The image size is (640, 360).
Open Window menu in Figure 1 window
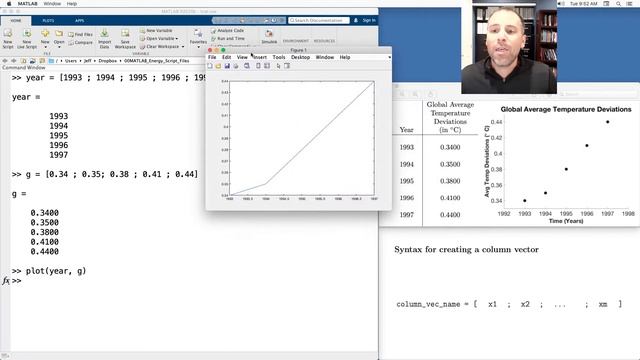click(x=325, y=58)
